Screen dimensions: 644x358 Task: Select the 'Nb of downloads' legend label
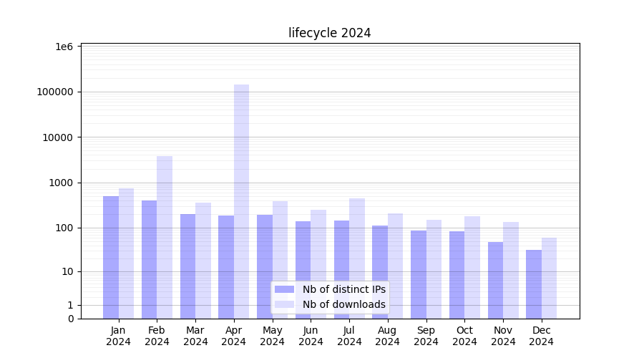pyautogui.click(x=343, y=304)
